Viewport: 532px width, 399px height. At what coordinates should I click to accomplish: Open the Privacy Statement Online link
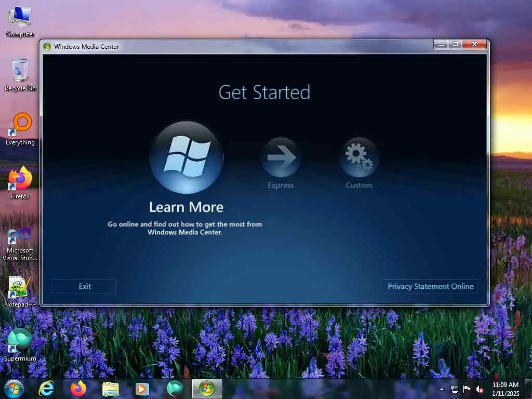430,286
